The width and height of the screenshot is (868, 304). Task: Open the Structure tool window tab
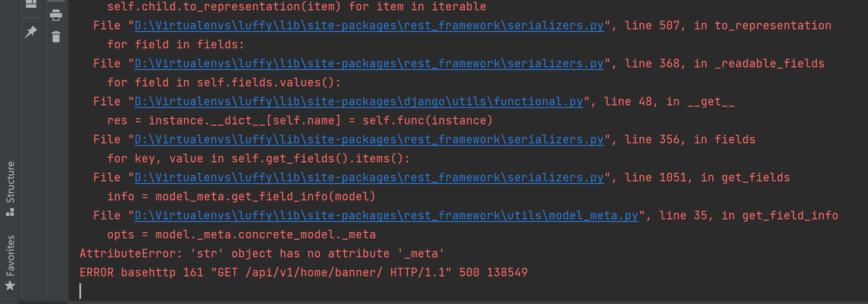point(10,187)
